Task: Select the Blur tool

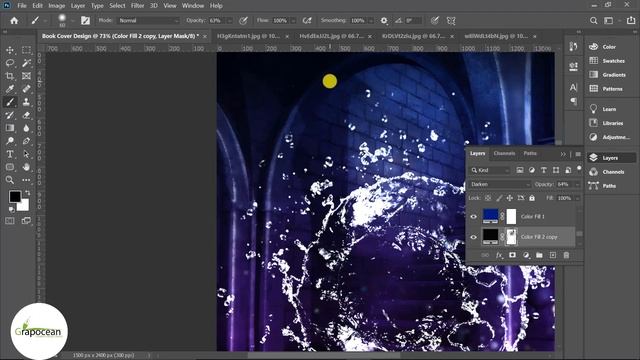Action: coord(26,128)
